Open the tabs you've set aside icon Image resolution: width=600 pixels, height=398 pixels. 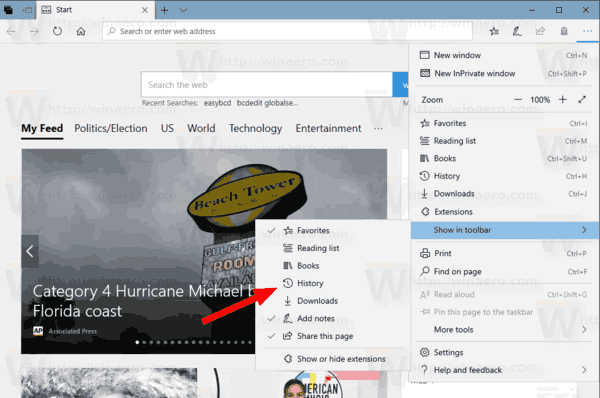pos(8,10)
